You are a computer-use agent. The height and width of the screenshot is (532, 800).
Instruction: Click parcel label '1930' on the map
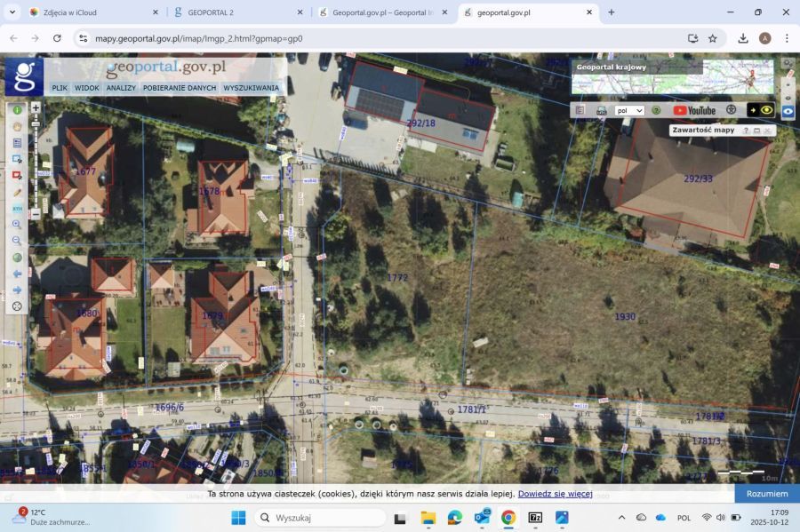(x=625, y=316)
